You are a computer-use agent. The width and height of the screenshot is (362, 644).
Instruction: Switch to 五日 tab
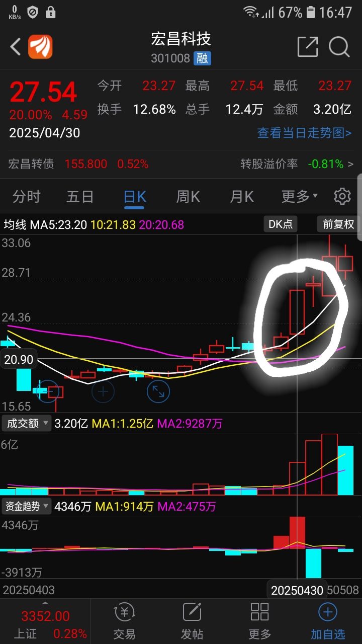80,196
